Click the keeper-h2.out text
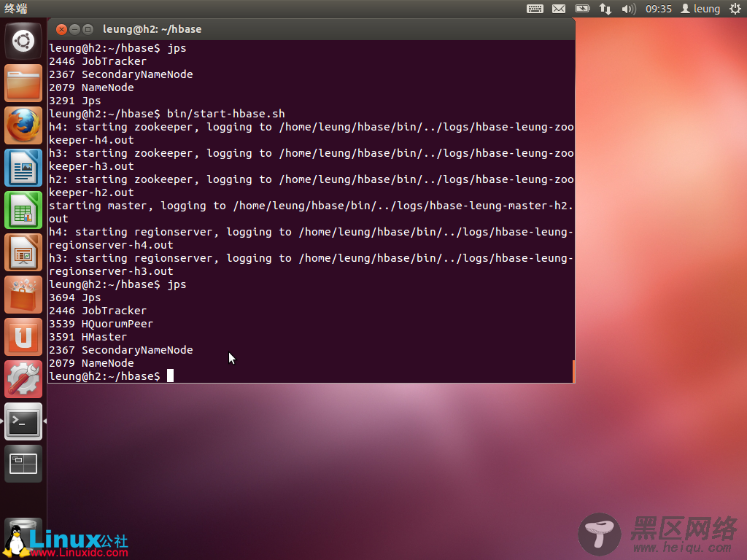The width and height of the screenshot is (747, 560). pos(91,192)
